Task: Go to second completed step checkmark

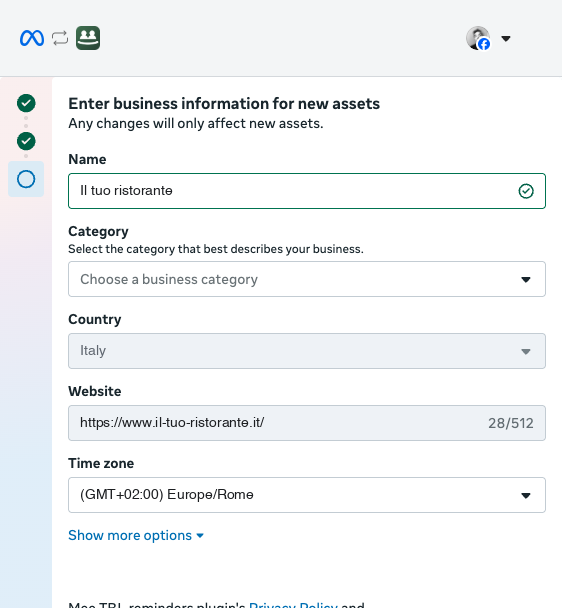Action: [26, 141]
